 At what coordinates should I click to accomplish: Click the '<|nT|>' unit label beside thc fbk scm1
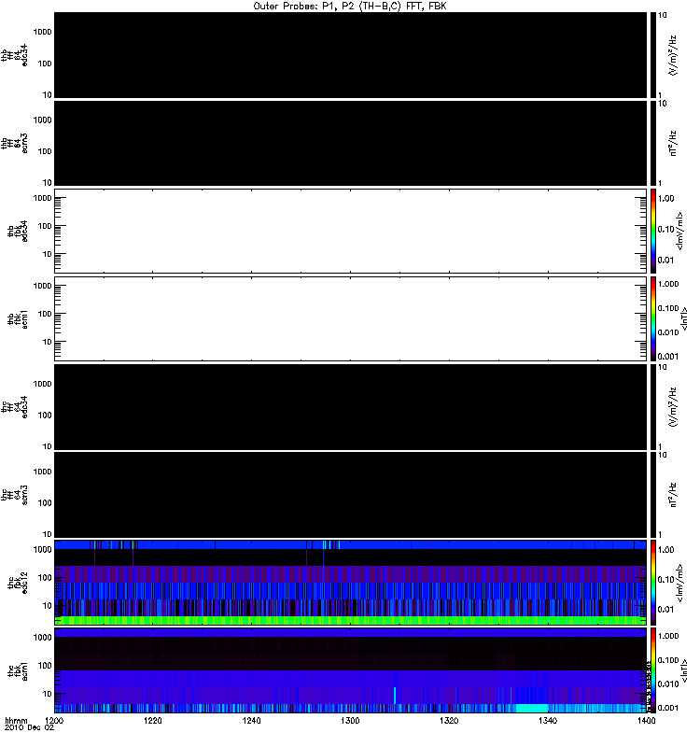(x=684, y=670)
